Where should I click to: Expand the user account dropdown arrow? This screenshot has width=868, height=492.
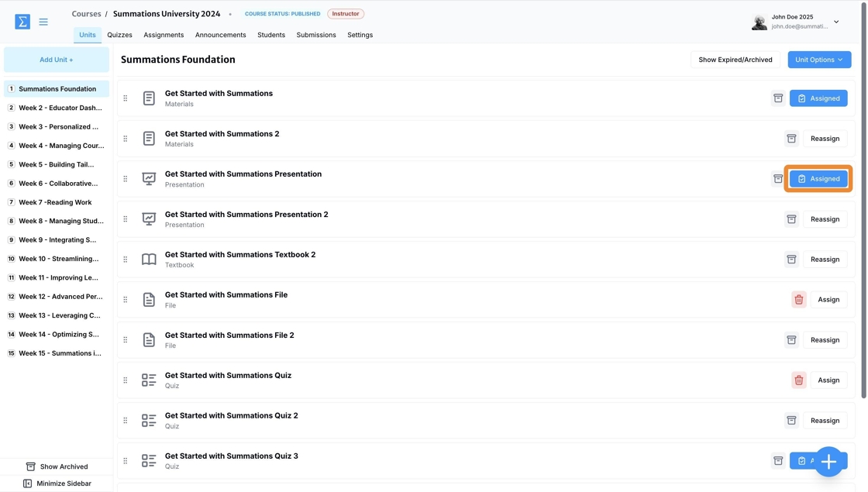836,22
